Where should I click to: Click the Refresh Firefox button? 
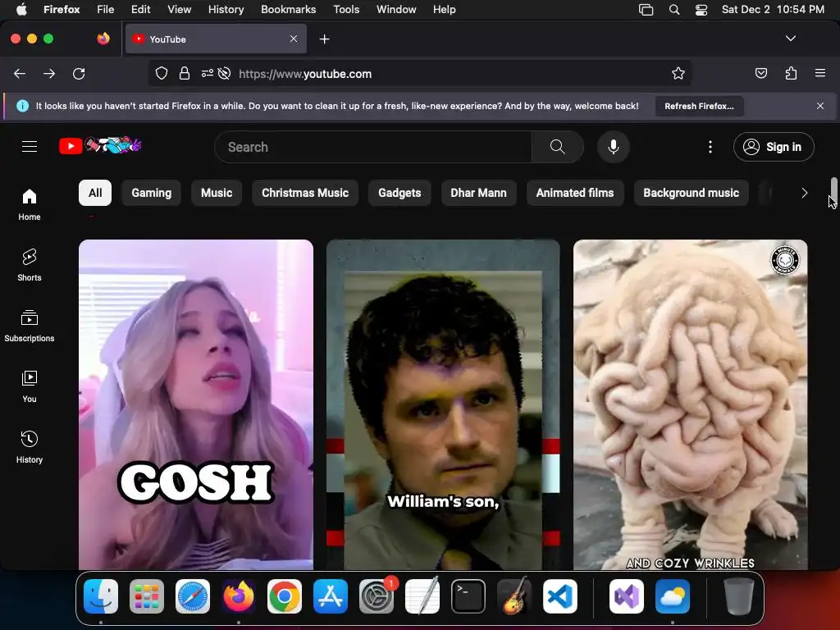699,106
